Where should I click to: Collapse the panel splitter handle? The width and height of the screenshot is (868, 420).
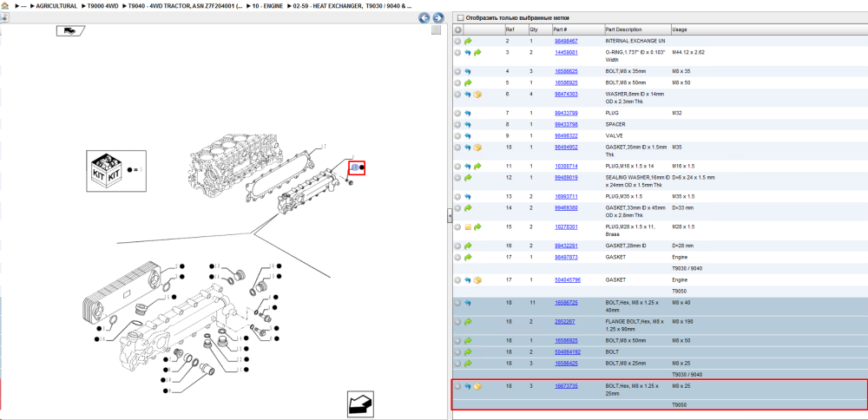point(450,217)
